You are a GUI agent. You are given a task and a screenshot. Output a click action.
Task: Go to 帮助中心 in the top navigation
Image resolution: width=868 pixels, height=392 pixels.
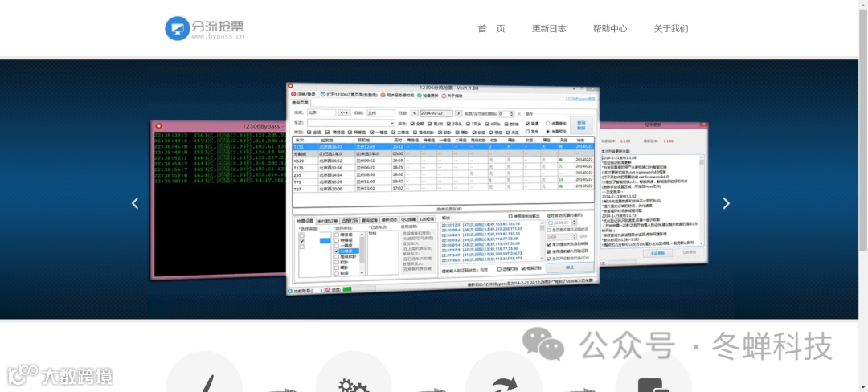pyautogui.click(x=609, y=29)
